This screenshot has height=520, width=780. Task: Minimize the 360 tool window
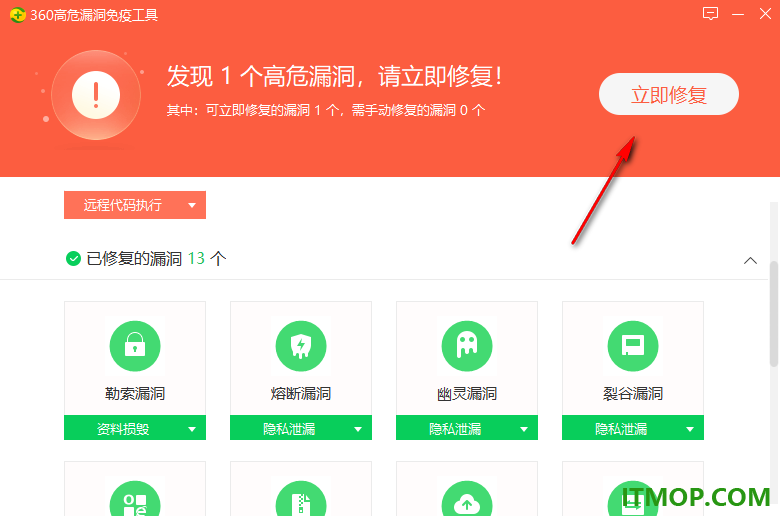click(738, 14)
